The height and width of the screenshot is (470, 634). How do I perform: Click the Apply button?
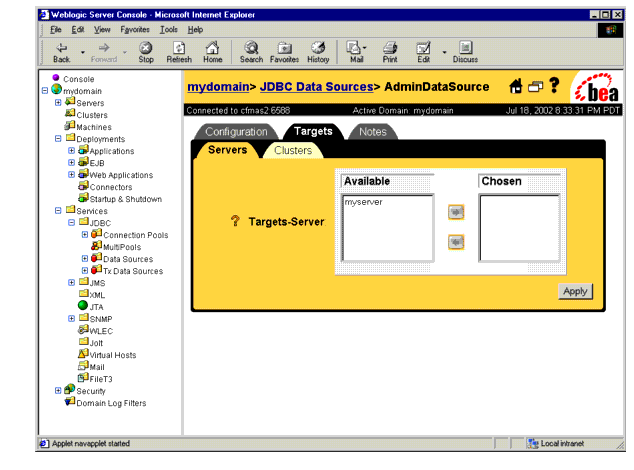[575, 291]
